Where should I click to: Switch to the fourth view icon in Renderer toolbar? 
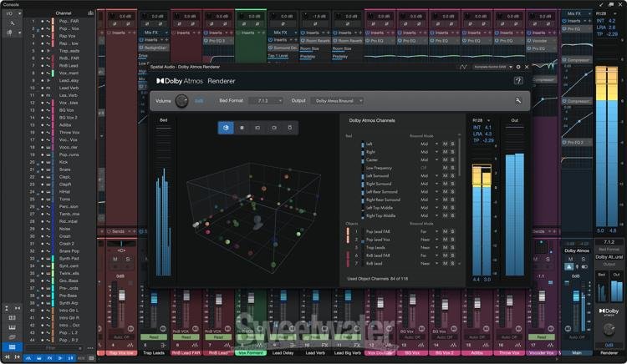pyautogui.click(x=274, y=128)
